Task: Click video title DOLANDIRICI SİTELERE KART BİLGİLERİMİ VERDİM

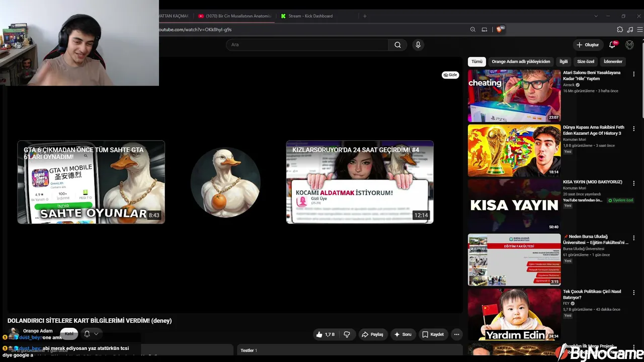Action: click(90, 321)
